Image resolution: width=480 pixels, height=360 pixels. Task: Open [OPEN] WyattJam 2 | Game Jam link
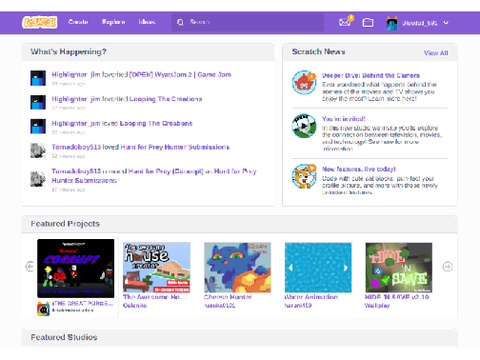[180, 75]
